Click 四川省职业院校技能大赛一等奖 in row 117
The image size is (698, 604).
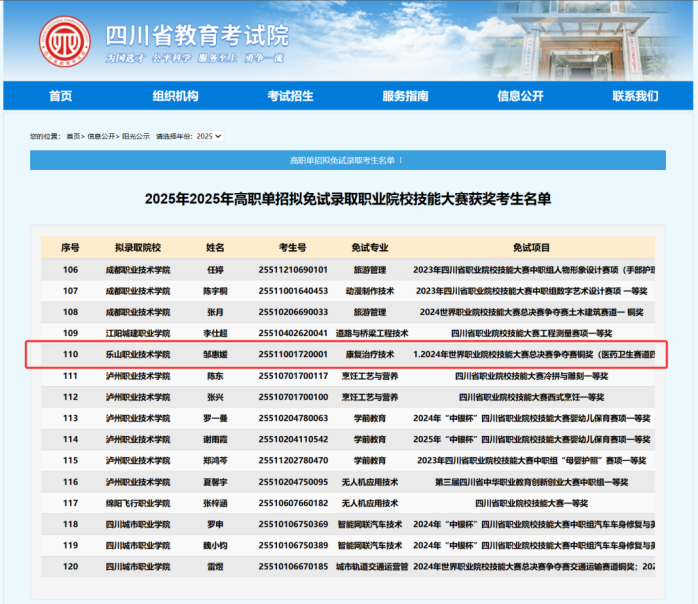532,503
